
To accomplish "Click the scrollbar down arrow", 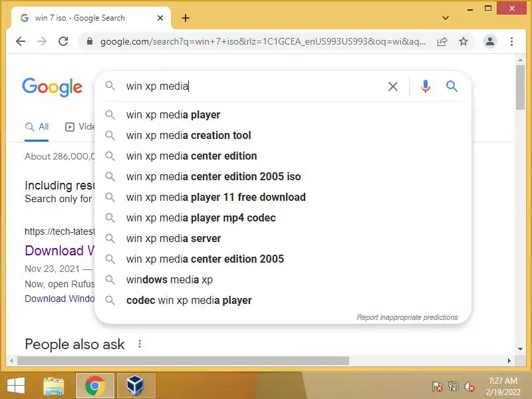I will [520, 348].
